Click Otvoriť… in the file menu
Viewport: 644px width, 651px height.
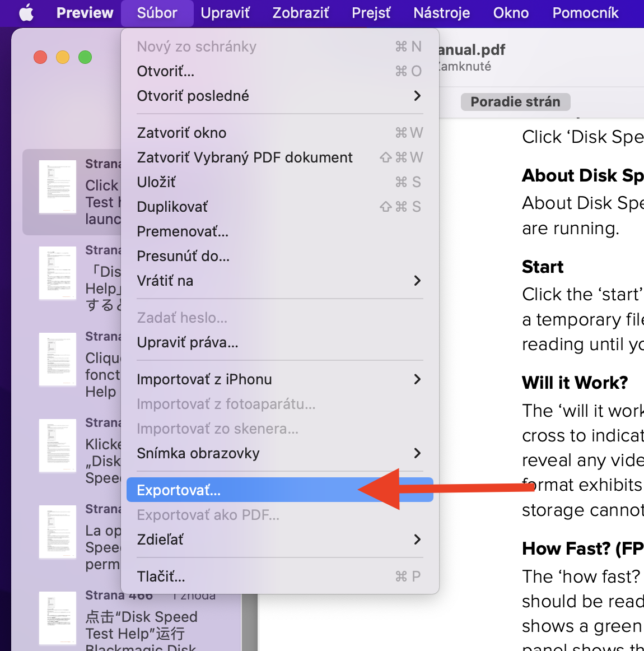(166, 71)
